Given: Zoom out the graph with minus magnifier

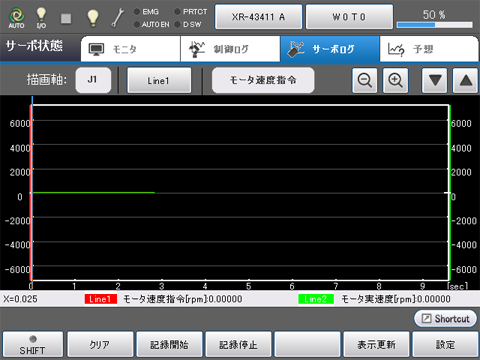Looking at the screenshot, I should (x=365, y=80).
